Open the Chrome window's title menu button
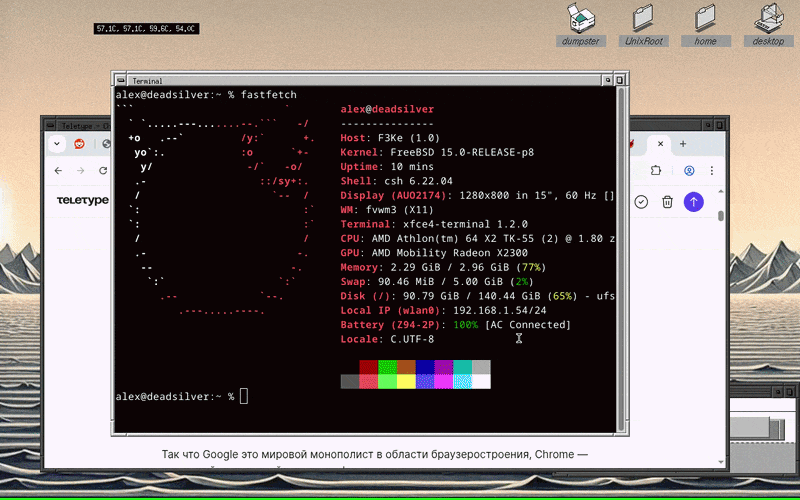The image size is (800, 500). [50, 126]
